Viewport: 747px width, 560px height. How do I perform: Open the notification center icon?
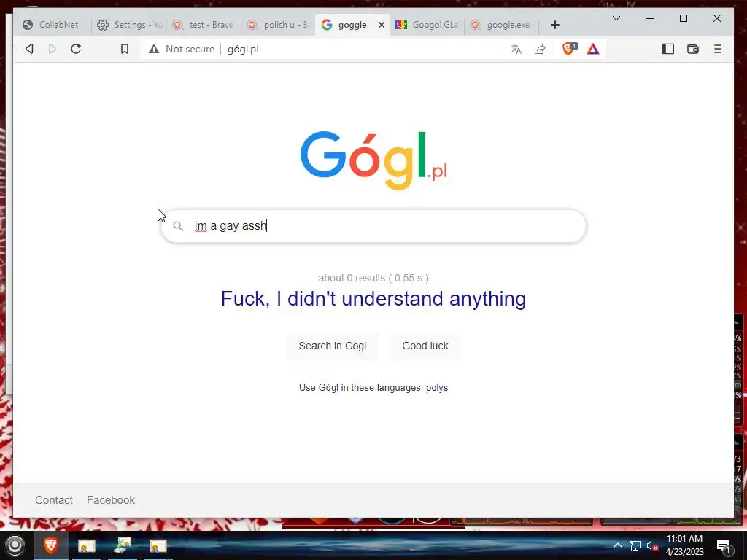click(724, 546)
